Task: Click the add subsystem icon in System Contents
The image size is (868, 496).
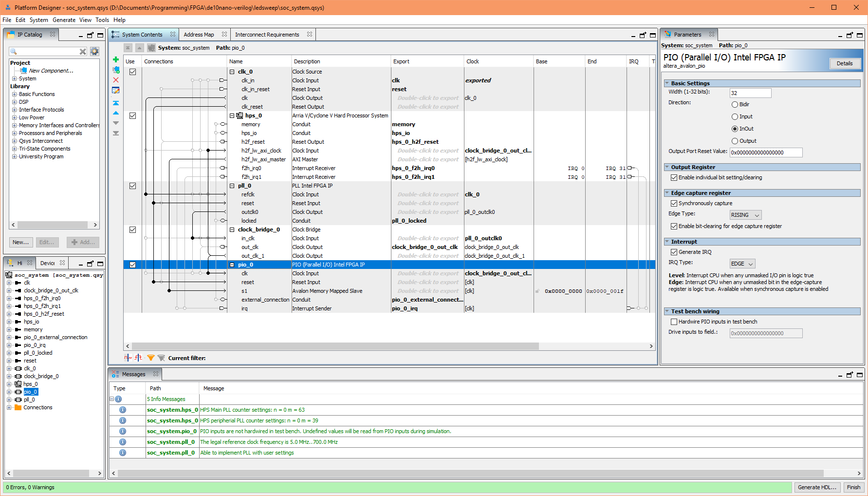Action: point(116,70)
